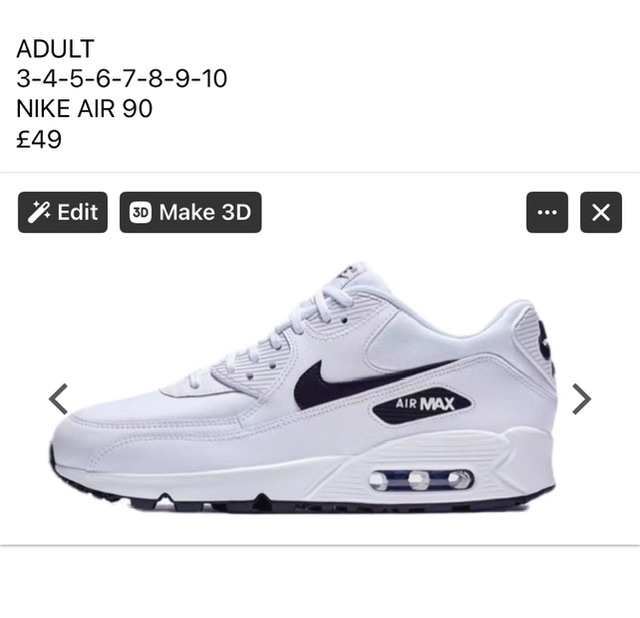Image resolution: width=640 pixels, height=618 pixels.
Task: Click the NIKE AIR 90 text line
Action: coord(84,109)
